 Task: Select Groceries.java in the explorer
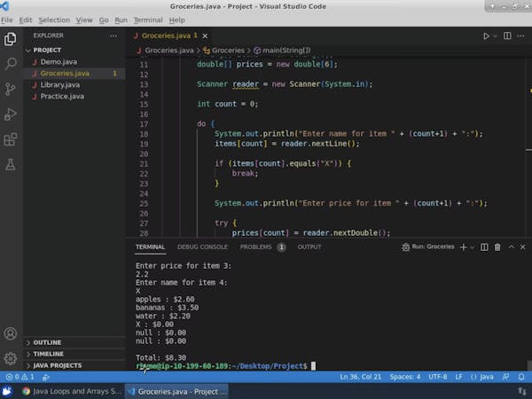pyautogui.click(x=74, y=74)
